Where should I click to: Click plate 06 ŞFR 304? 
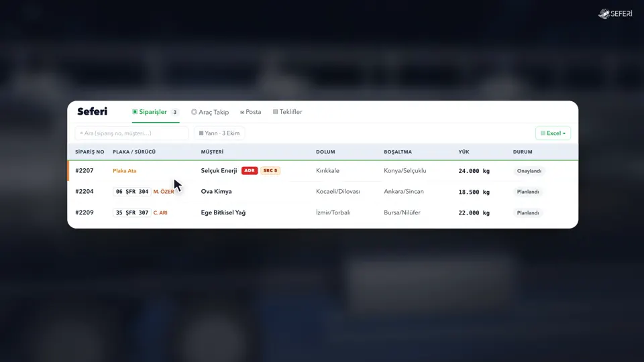pos(132,192)
